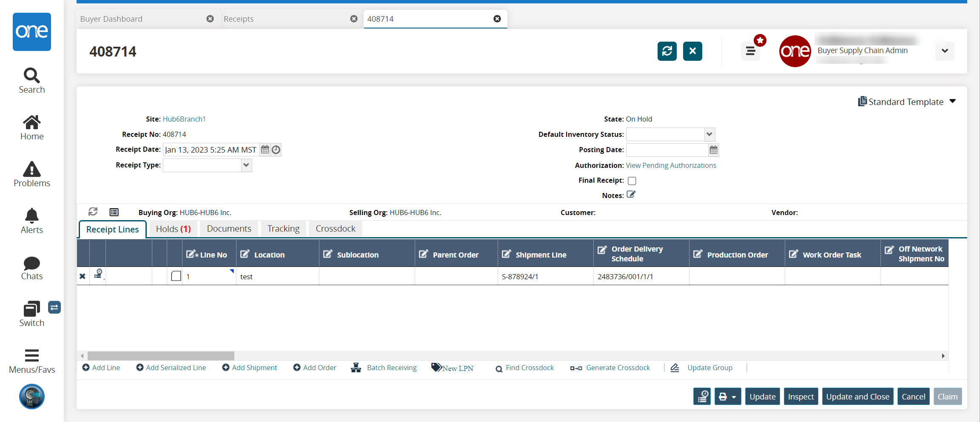The image size is (980, 422).
Task: Click the Posting Date input field
Action: pos(667,150)
